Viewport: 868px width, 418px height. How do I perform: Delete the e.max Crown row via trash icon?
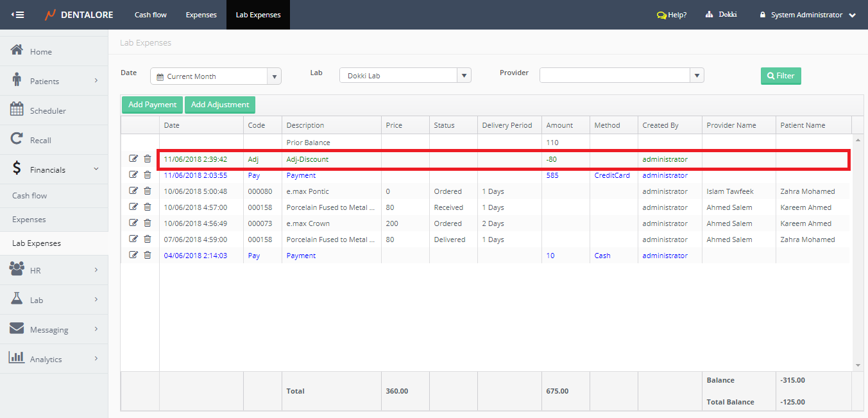tap(148, 223)
